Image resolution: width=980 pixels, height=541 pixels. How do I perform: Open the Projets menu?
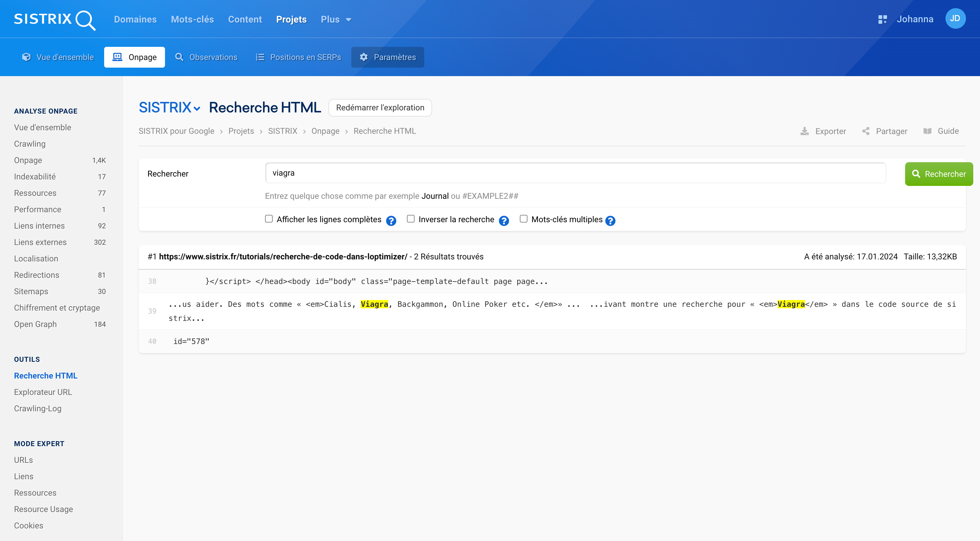coord(291,19)
